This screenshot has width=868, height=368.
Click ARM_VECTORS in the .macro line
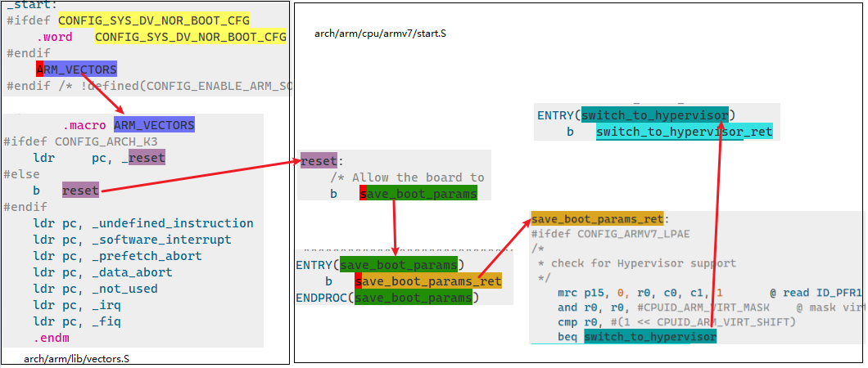pyautogui.click(x=155, y=123)
